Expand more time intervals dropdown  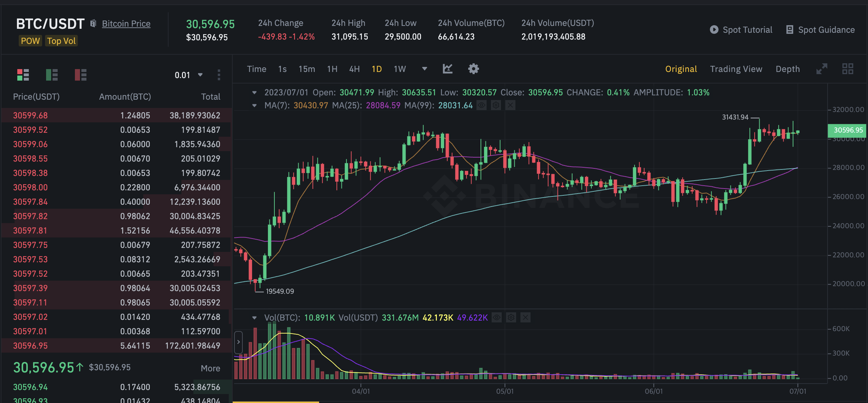[424, 69]
